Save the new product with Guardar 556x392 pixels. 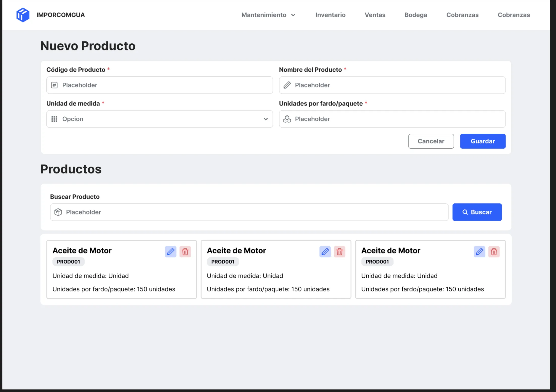[482, 141]
